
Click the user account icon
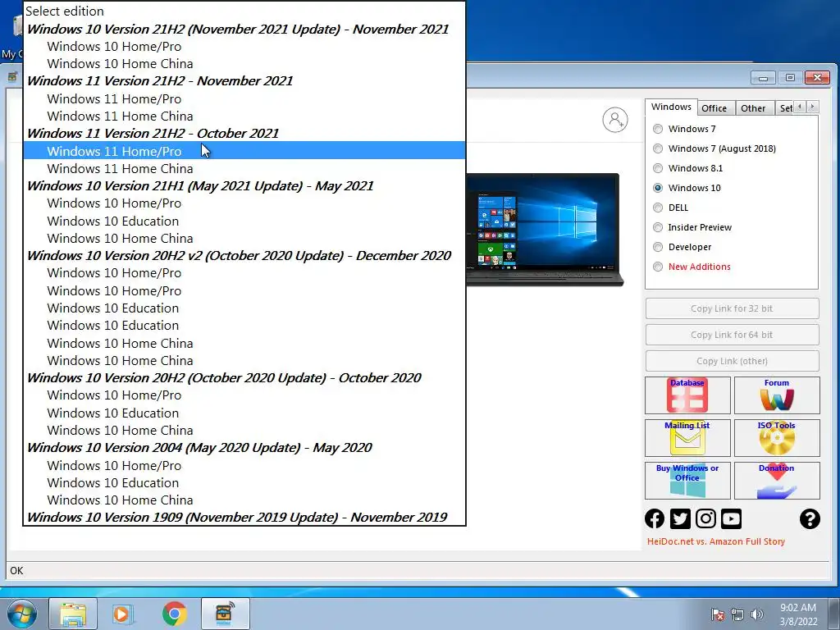point(615,120)
